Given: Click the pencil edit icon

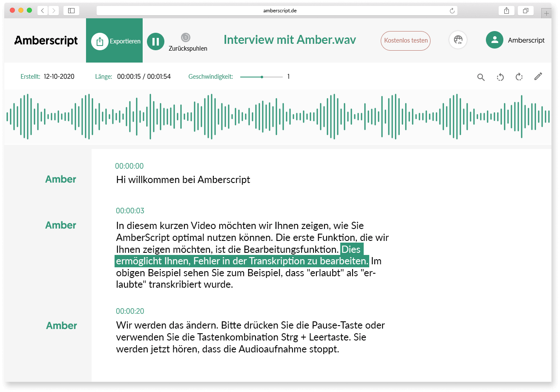Looking at the screenshot, I should click(538, 77).
